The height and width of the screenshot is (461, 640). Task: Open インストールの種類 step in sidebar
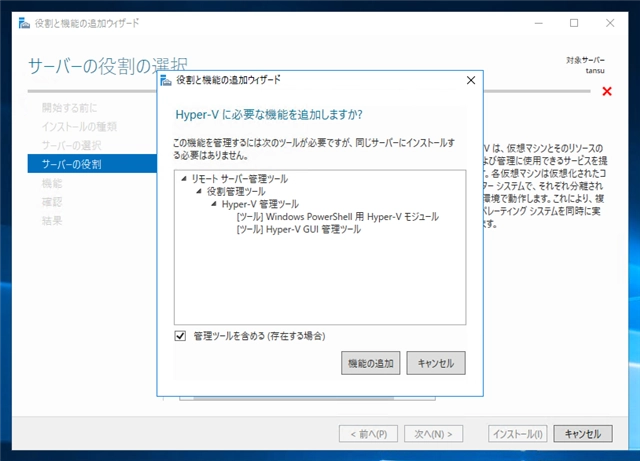click(x=79, y=127)
